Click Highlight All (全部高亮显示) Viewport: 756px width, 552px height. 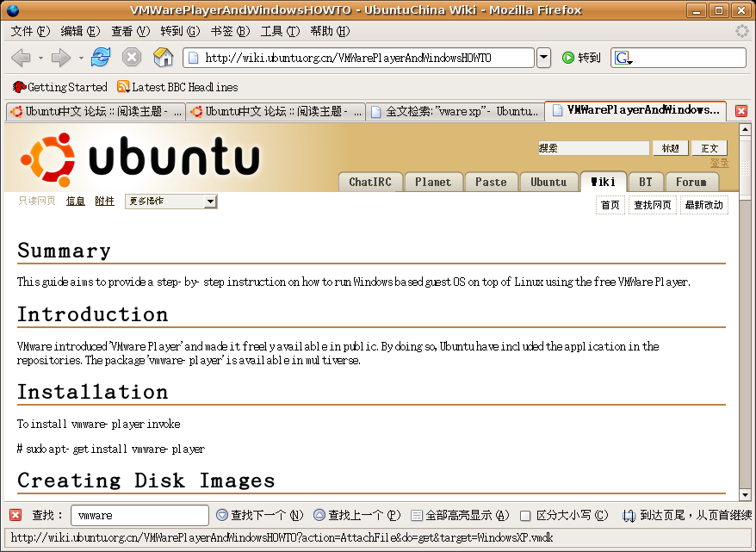(460, 515)
